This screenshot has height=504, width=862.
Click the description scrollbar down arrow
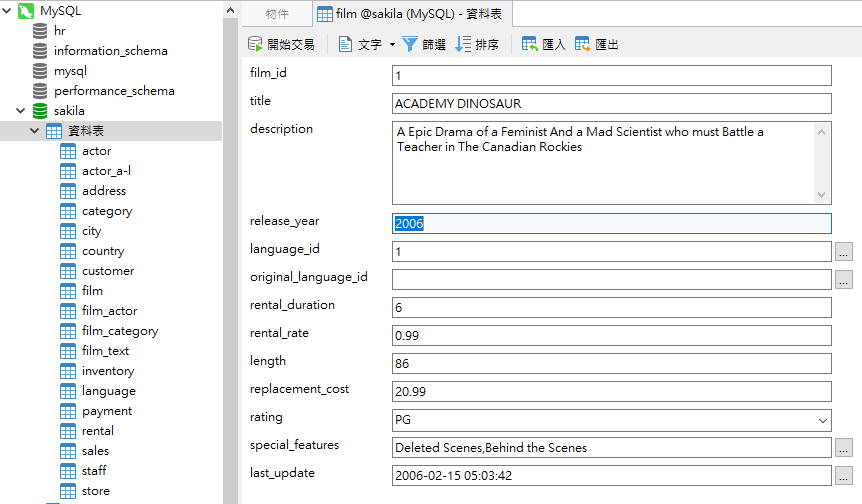click(x=822, y=195)
